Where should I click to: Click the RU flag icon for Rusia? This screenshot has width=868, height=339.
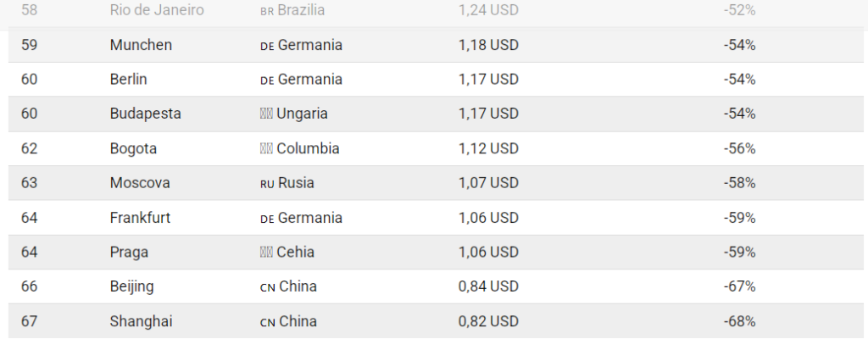[266, 183]
